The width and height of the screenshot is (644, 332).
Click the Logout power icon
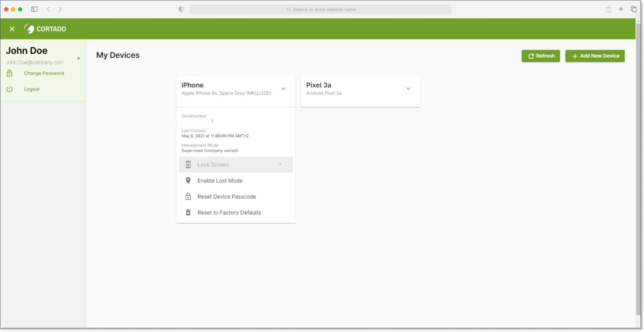click(10, 89)
